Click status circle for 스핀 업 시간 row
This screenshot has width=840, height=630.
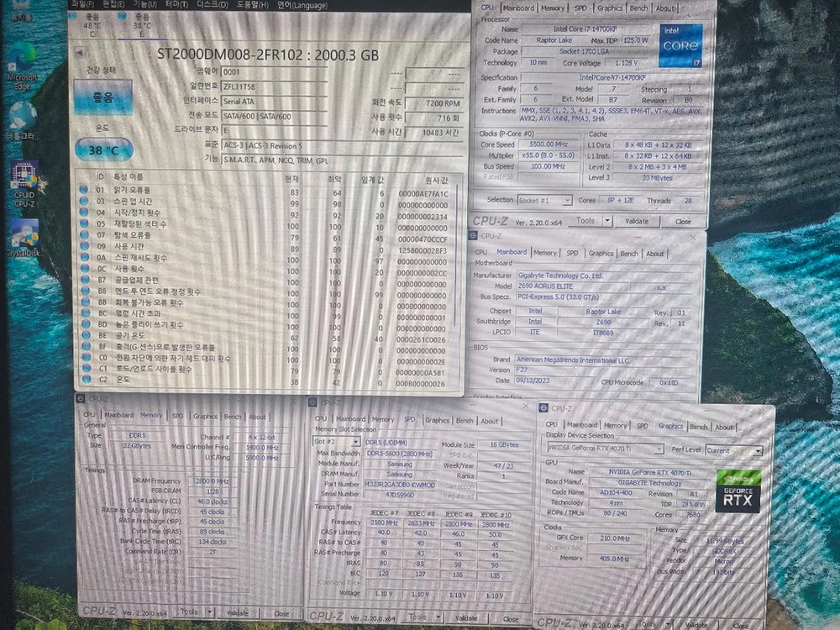(x=83, y=201)
